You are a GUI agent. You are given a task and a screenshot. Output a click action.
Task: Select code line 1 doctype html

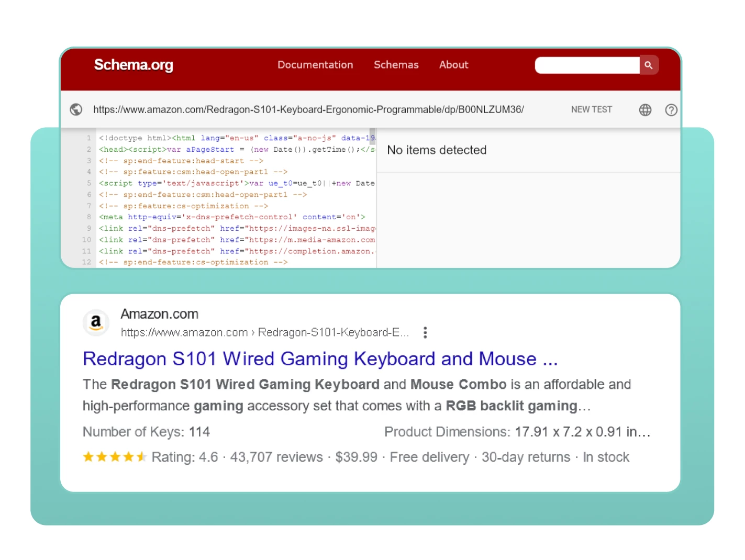pyautogui.click(x=237, y=138)
